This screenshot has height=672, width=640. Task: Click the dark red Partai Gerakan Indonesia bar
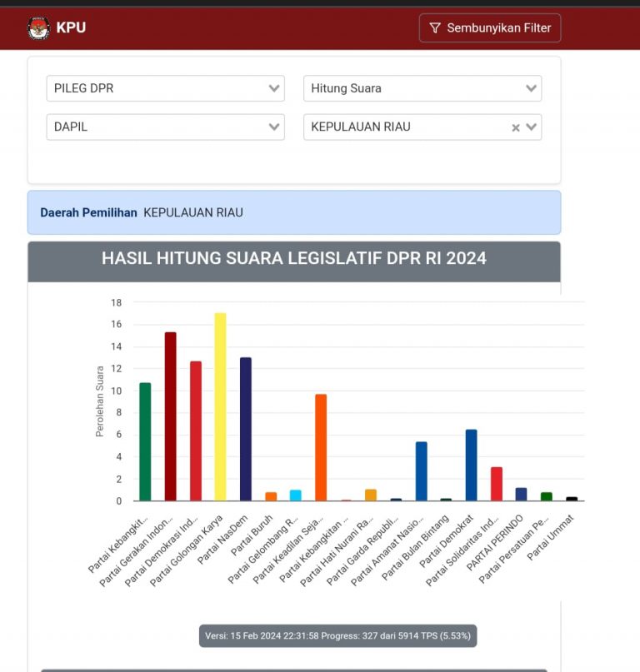coord(170,416)
